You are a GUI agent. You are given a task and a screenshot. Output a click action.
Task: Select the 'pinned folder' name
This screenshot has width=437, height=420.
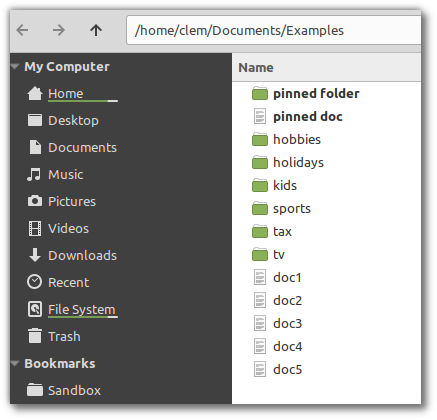pyautogui.click(x=316, y=94)
